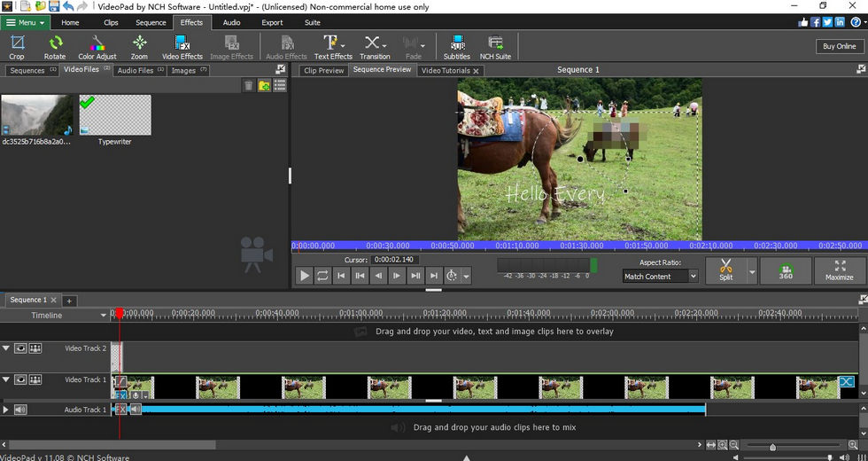Switch to the Images bin tab
Image resolution: width=868 pixels, height=461 pixels.
click(x=188, y=70)
